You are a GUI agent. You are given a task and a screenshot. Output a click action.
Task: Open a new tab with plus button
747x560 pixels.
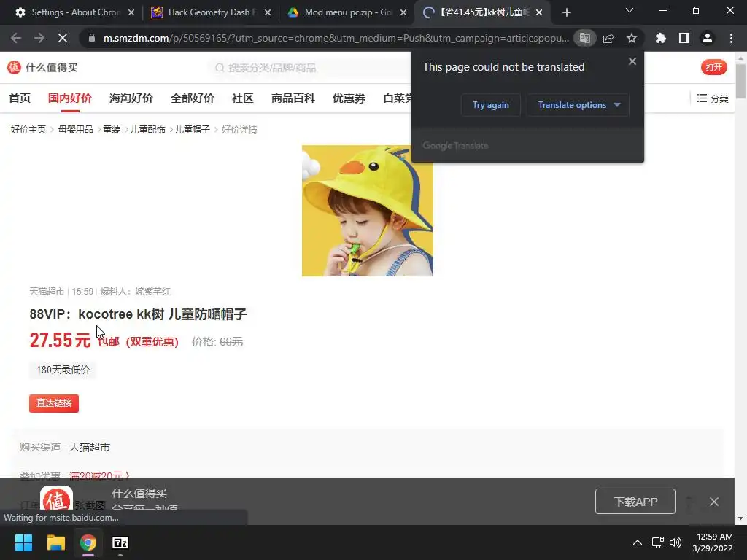[x=566, y=12]
